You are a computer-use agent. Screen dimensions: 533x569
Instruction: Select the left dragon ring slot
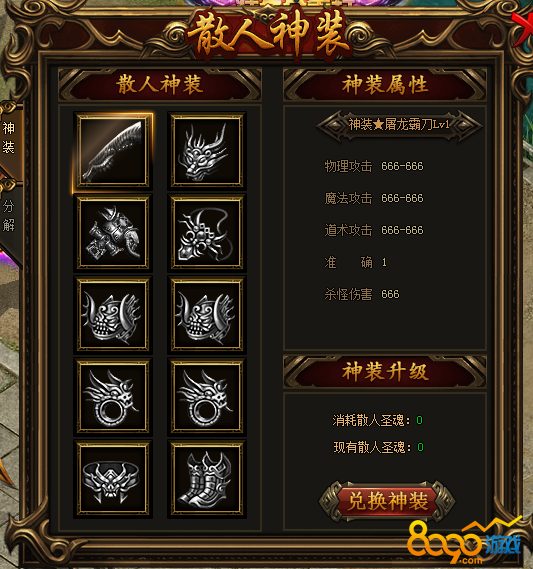pyautogui.click(x=113, y=396)
